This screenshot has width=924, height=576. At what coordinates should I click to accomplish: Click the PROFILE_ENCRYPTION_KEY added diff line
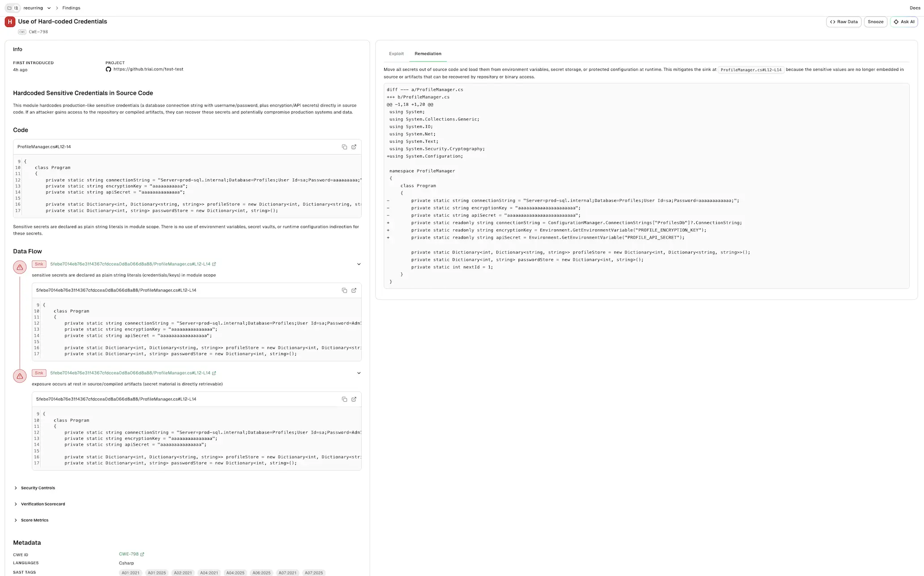(547, 230)
